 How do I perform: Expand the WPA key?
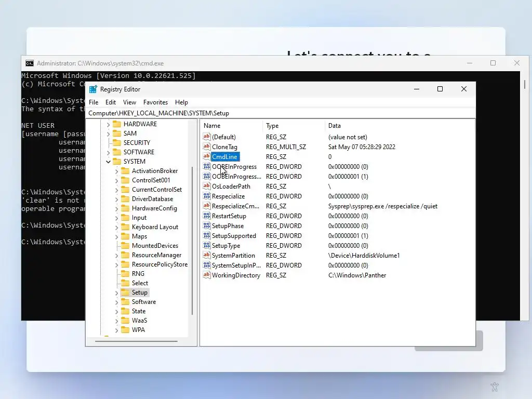(117, 330)
